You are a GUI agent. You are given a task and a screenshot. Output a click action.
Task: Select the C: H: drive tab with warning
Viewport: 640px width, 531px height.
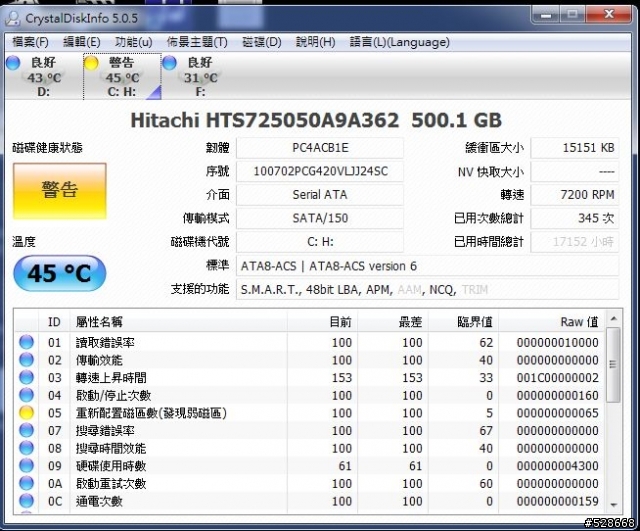point(122,76)
